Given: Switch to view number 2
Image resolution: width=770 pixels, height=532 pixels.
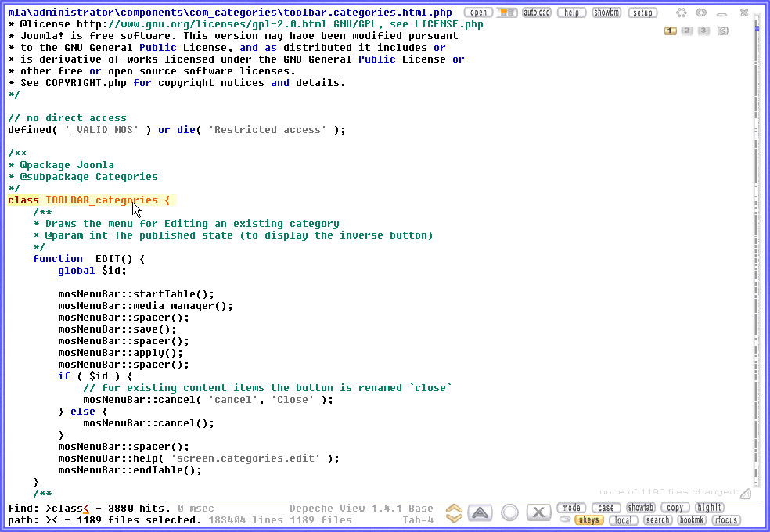Looking at the screenshot, I should tap(687, 31).
